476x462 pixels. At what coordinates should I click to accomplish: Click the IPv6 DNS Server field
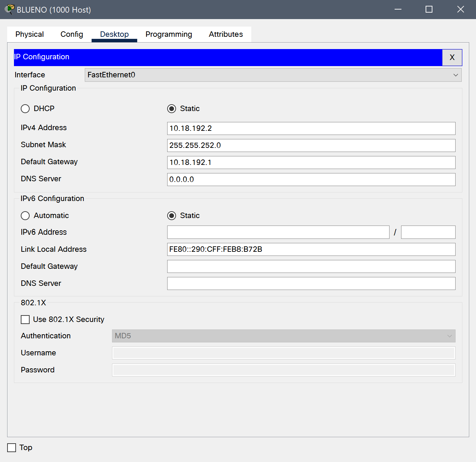pos(311,283)
